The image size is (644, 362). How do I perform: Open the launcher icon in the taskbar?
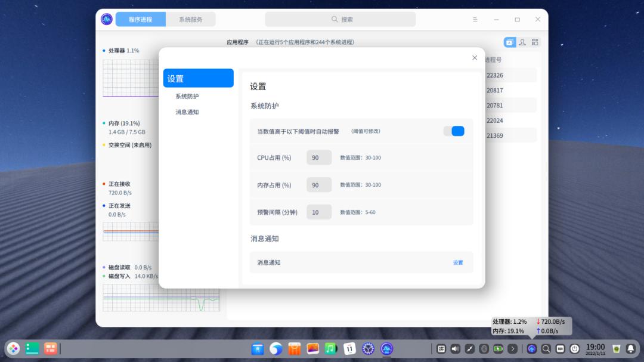pyautogui.click(x=13, y=348)
